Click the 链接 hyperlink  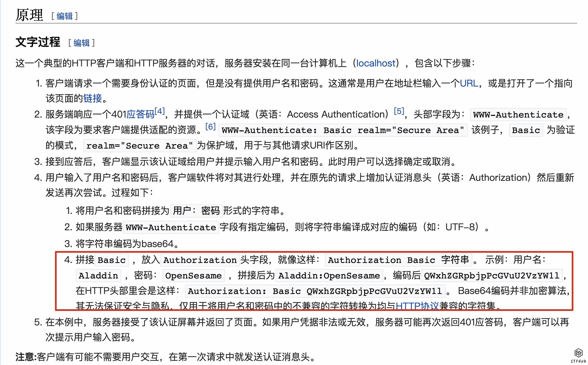click(92, 98)
